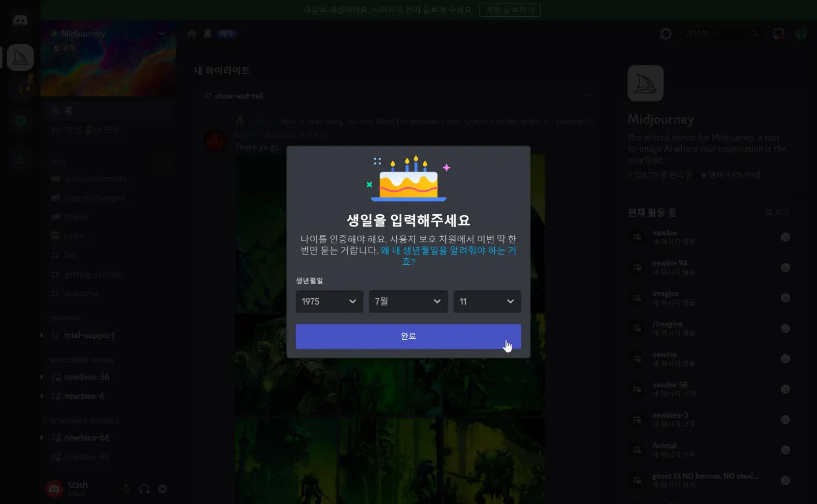
Task: Open the newbies-96 channel
Action: (x=108, y=457)
